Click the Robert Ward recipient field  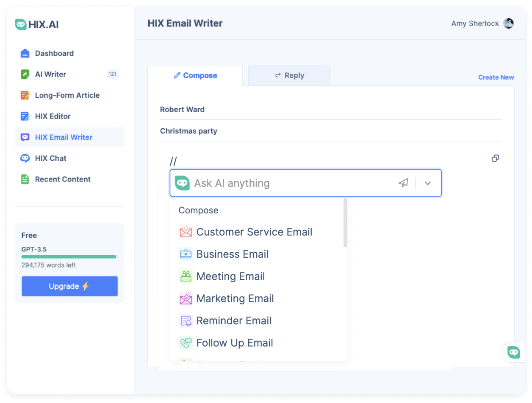tap(330, 110)
